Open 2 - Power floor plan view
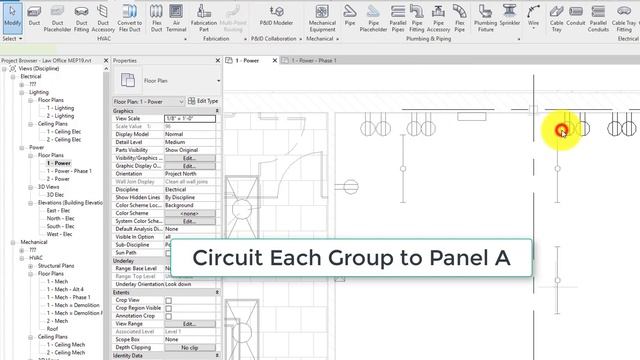The height and width of the screenshot is (360, 640). (58, 179)
